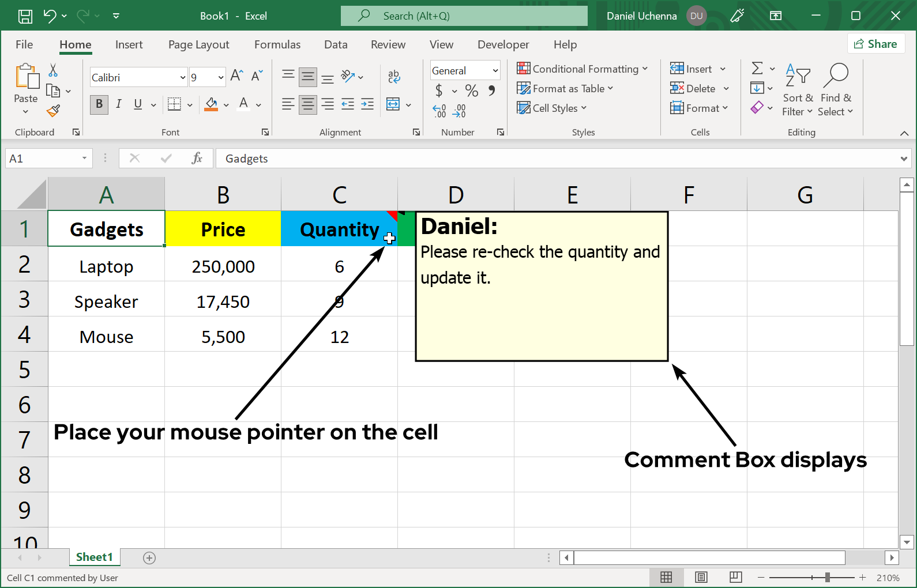Click Increase Decimal icon

coord(439,111)
